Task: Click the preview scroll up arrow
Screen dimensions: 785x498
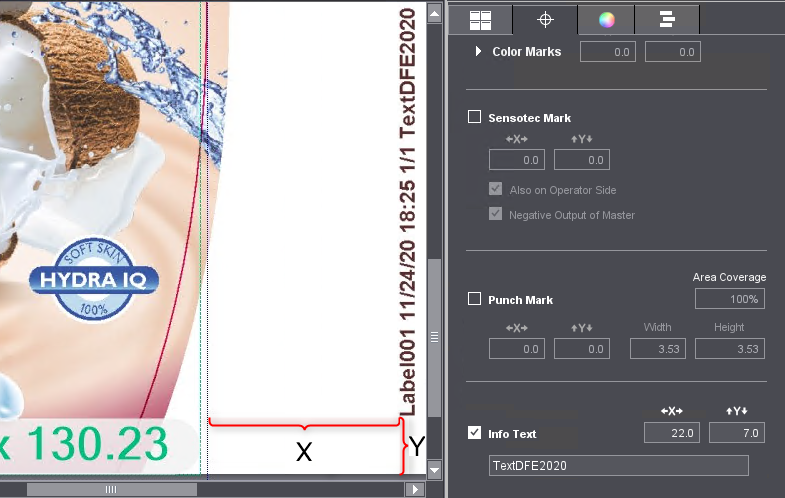Action: (x=434, y=13)
